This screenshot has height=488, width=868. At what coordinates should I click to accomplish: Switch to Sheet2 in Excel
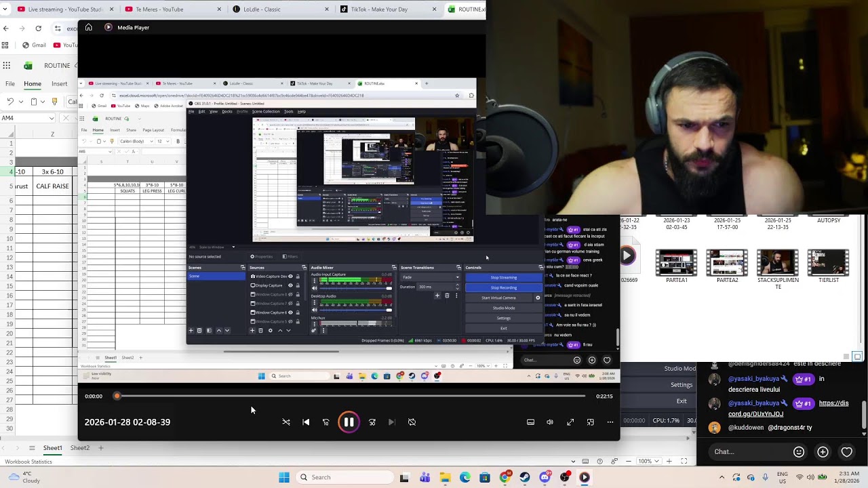pos(79,448)
